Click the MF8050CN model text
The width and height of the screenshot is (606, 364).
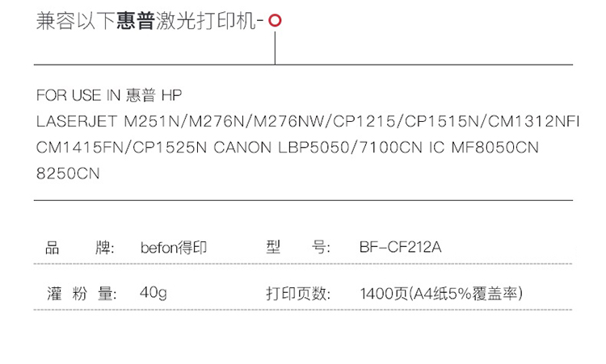(x=495, y=148)
